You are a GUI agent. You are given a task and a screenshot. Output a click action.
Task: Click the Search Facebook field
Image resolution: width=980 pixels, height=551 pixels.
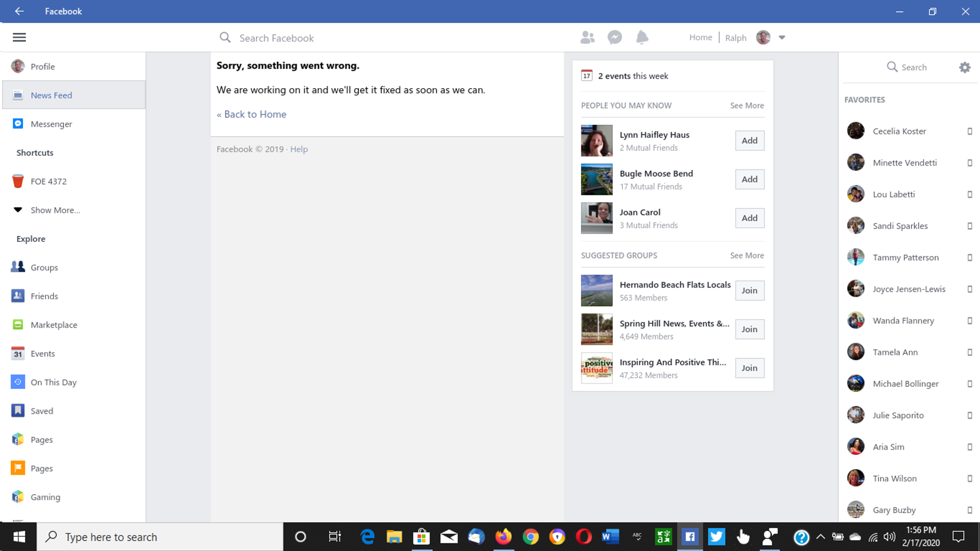point(276,38)
